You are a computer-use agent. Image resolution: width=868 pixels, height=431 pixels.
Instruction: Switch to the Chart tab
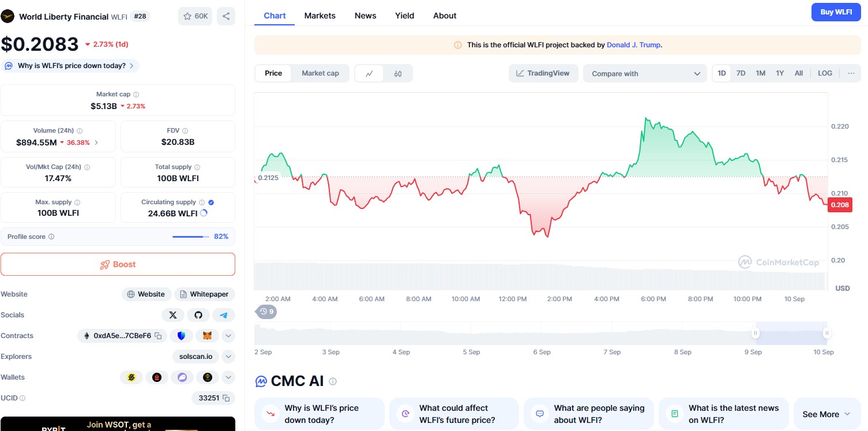coord(275,16)
